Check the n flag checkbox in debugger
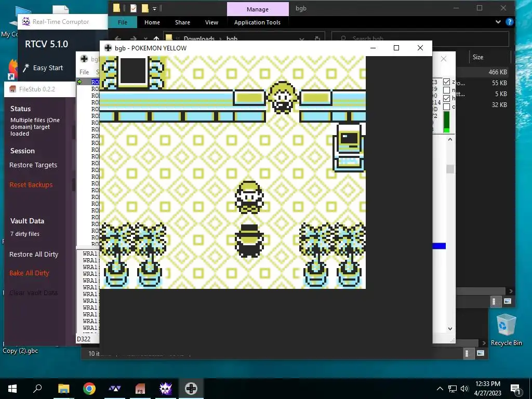 coord(446,90)
